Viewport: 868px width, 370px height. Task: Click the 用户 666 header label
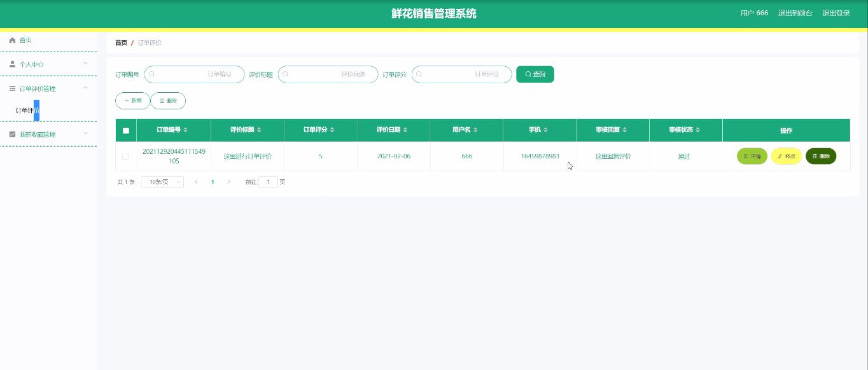(x=754, y=13)
